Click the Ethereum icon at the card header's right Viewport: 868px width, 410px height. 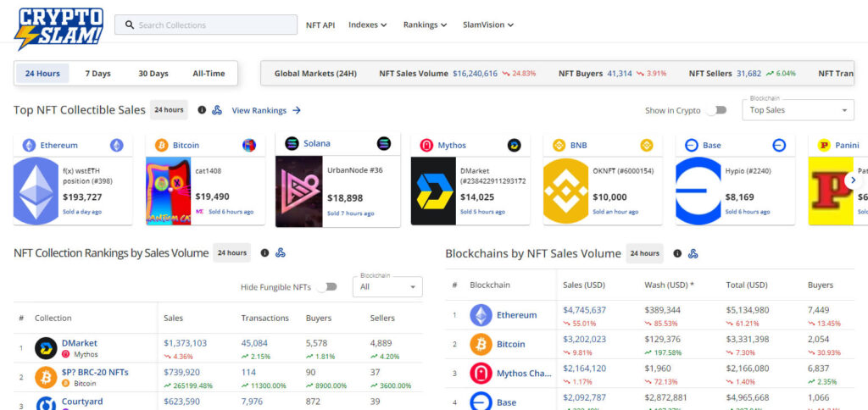117,146
